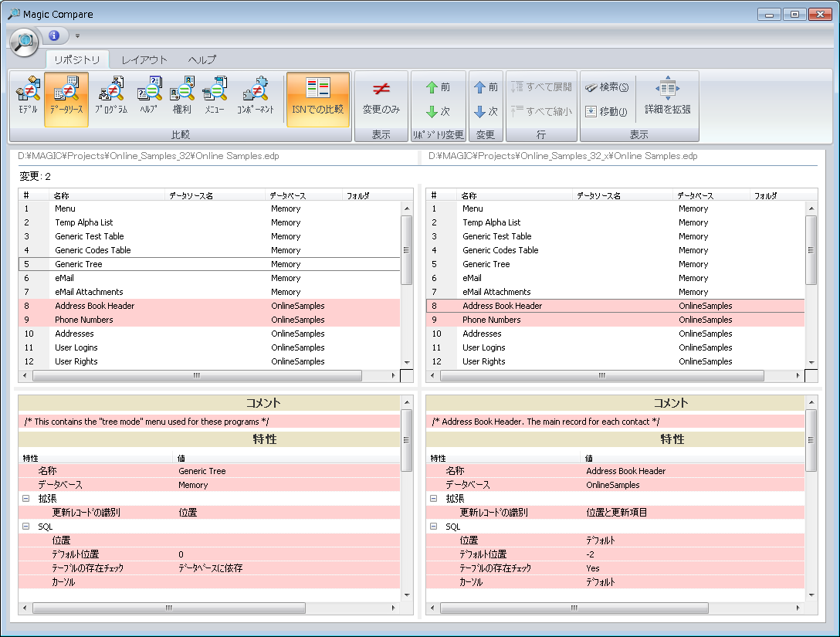Click データベース column header in left list
Screen dimensions: 840x637
(x=303, y=195)
